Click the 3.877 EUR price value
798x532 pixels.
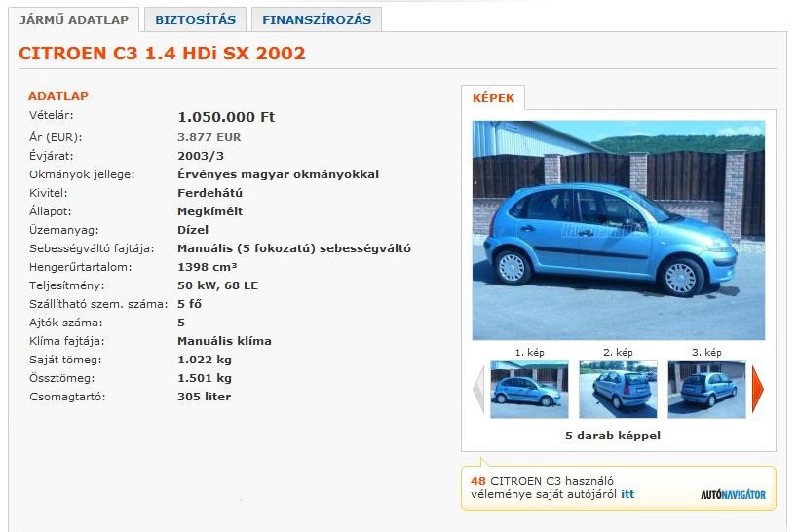[209, 137]
